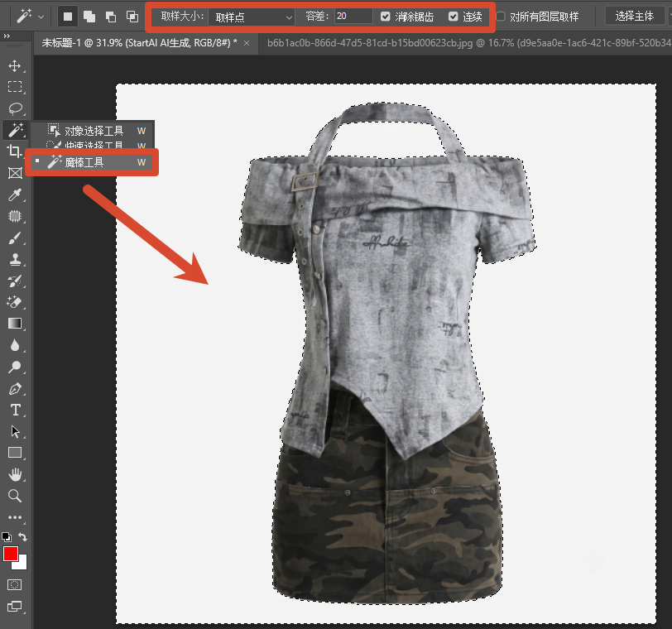This screenshot has height=629, width=672.
Task: Expand the toolbar with double-arrow
Action: pos(7,36)
